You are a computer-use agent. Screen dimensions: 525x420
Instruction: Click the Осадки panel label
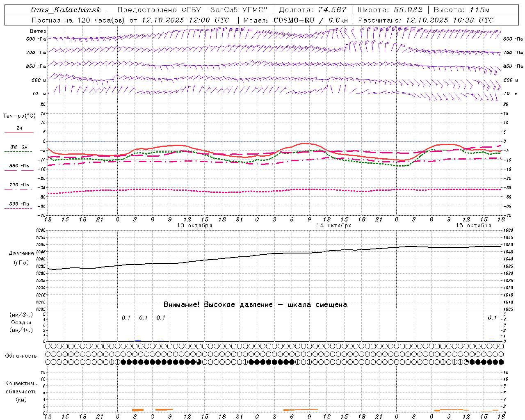tap(21, 322)
